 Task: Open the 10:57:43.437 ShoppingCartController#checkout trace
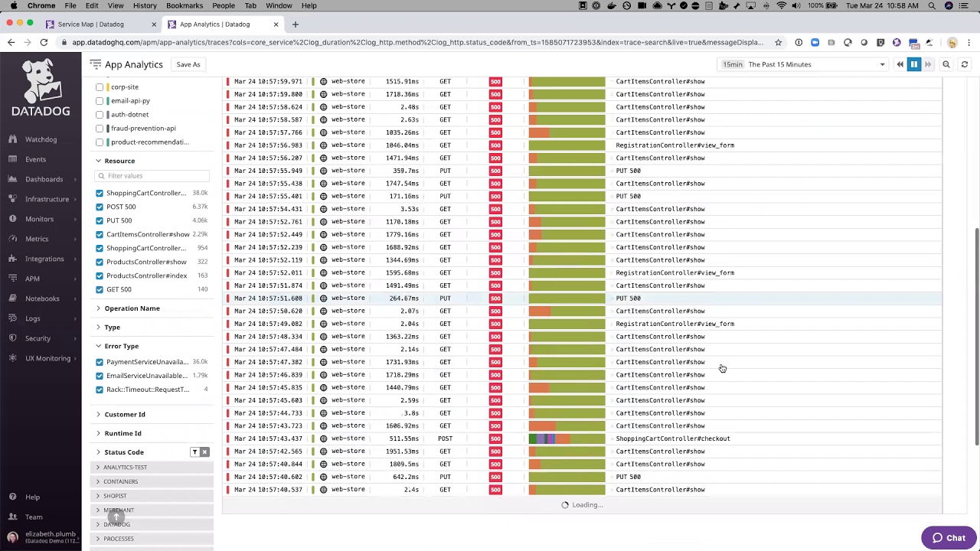pos(582,439)
